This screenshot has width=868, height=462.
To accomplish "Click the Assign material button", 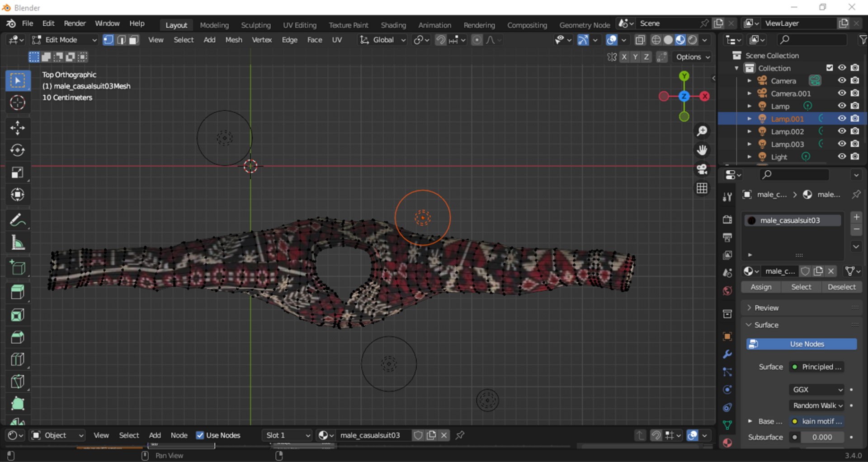I will [761, 287].
